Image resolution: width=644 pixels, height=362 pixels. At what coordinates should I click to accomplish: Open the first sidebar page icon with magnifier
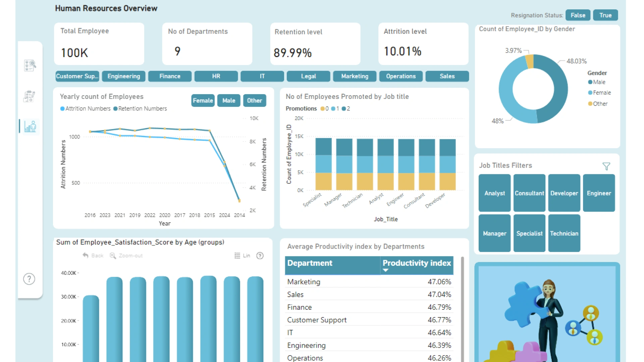click(30, 65)
